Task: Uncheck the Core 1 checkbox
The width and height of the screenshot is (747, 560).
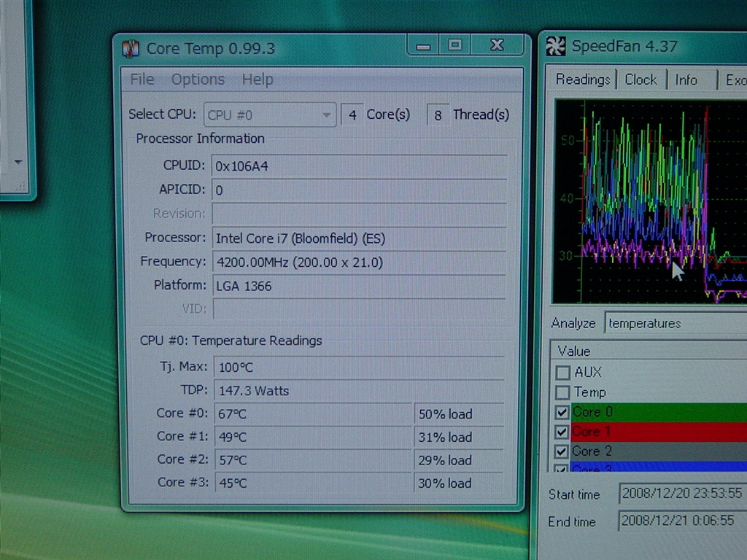Action: (562, 432)
